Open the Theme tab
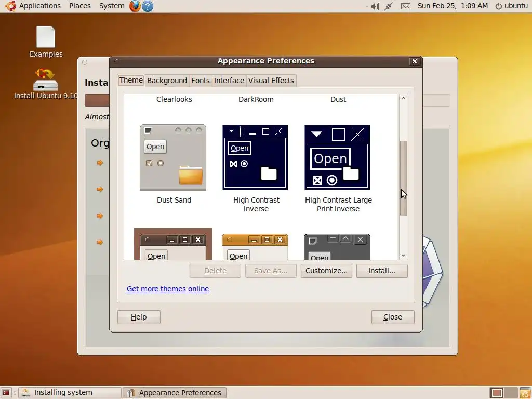Viewport: 532px width, 399px height. coord(131,81)
